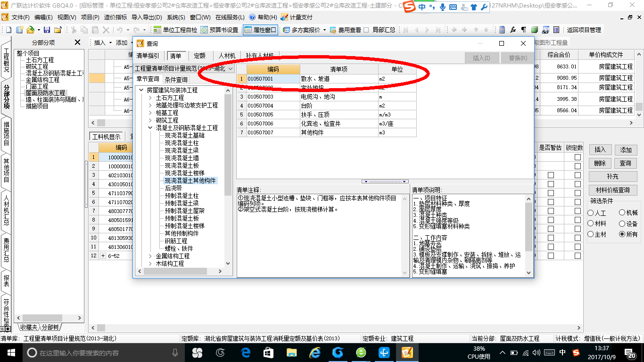Open the 造价指标 menu
This screenshot has height=362, width=644.
coord(116,17)
